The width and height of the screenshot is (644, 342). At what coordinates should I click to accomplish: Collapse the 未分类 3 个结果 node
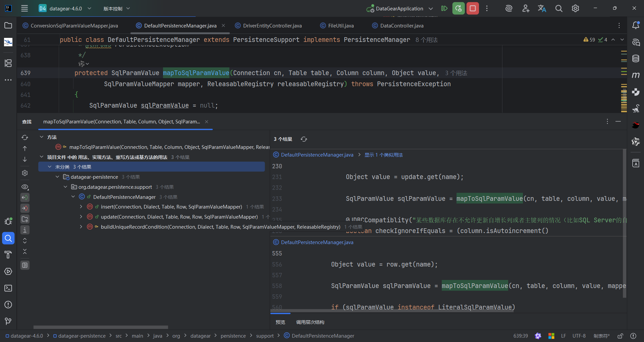pos(50,167)
